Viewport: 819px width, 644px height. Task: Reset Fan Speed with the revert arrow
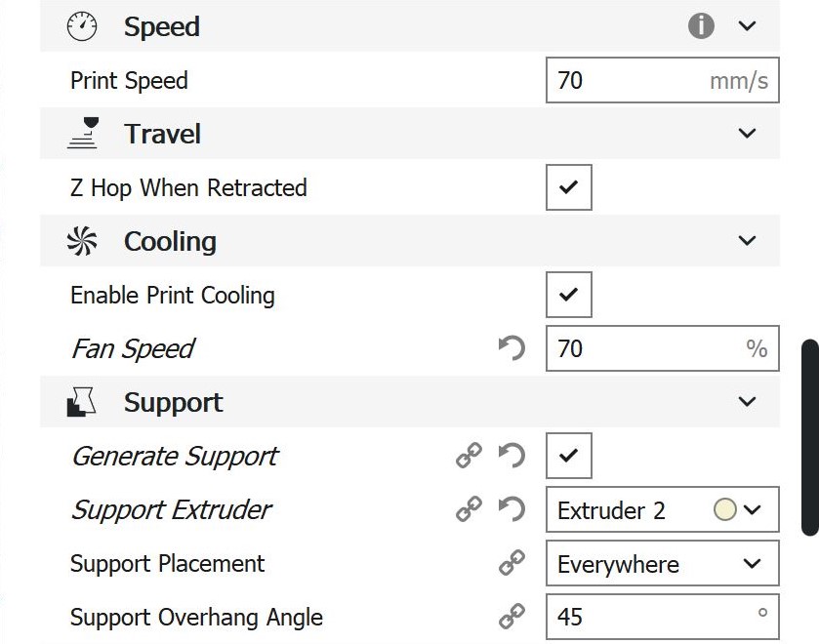point(512,348)
